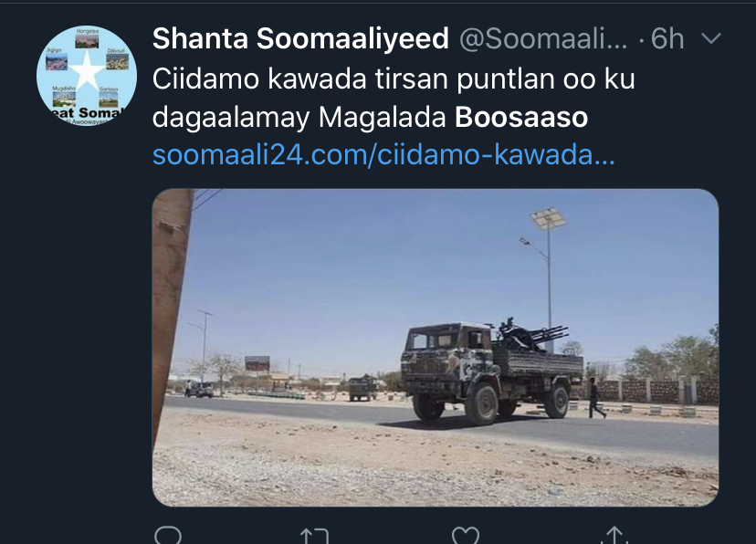Open the attached military truck photo
The width and height of the screenshot is (756, 544).
(x=436, y=348)
